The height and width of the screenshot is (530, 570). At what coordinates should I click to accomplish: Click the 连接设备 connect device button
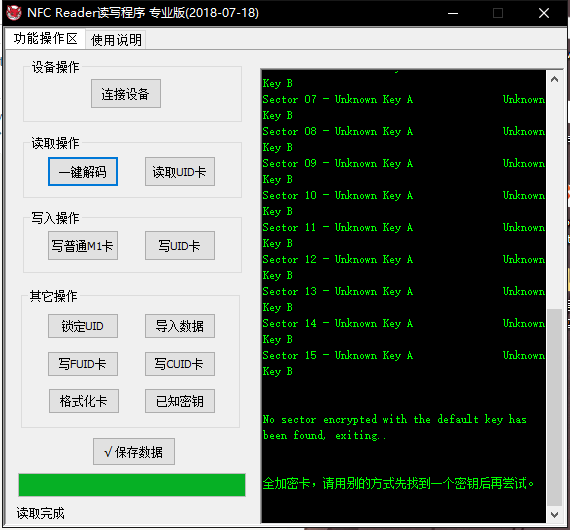[x=126, y=93]
